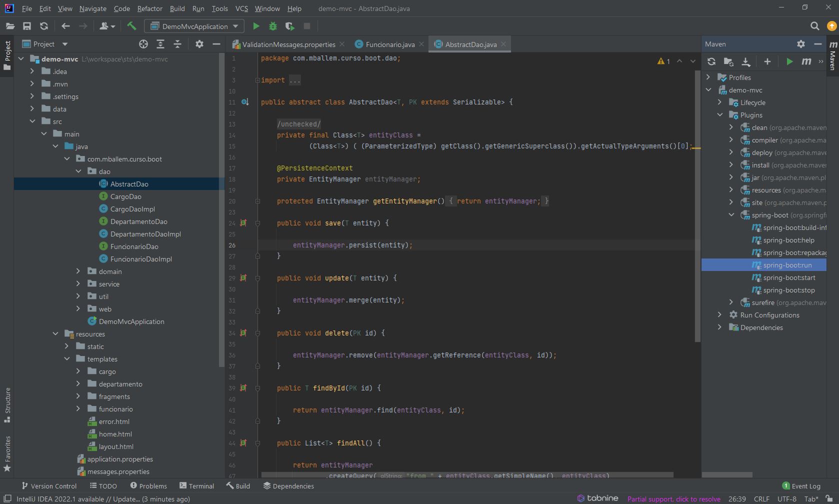The width and height of the screenshot is (839, 504).
Task: Switch to the Funcionario.java tab
Action: point(389,44)
